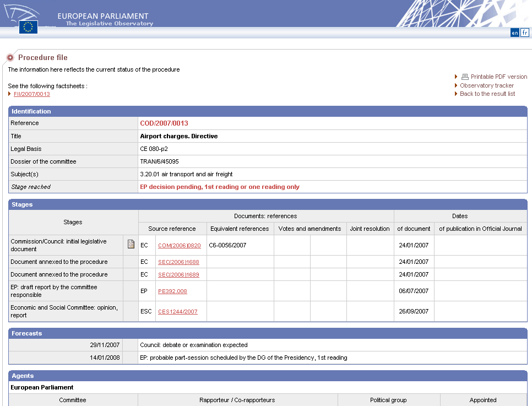This screenshot has height=406, width=532.
Task: Click the red Procedure file bullet icon
Action: pyautogui.click(x=10, y=57)
